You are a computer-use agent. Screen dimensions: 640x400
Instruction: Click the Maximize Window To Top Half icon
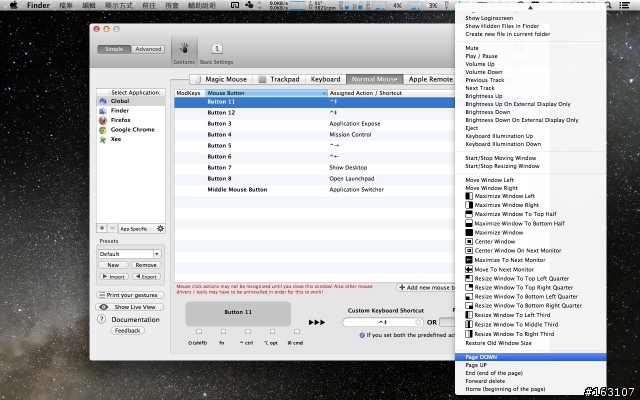pyautogui.click(x=469, y=214)
